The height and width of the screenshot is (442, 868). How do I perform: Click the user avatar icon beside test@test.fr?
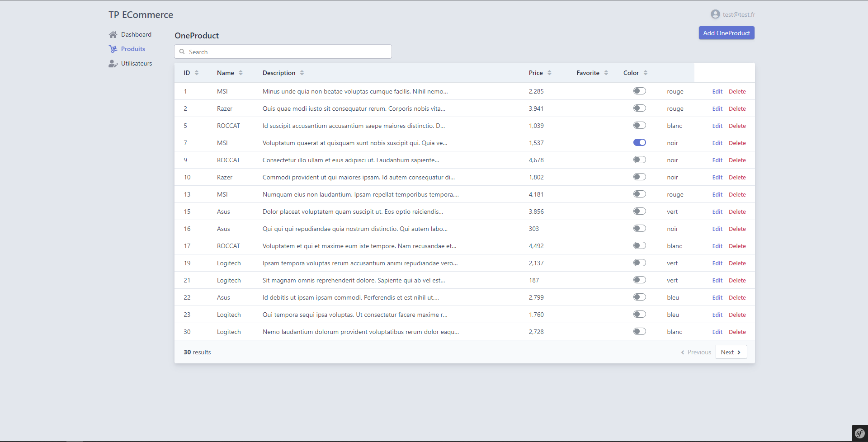pyautogui.click(x=715, y=14)
